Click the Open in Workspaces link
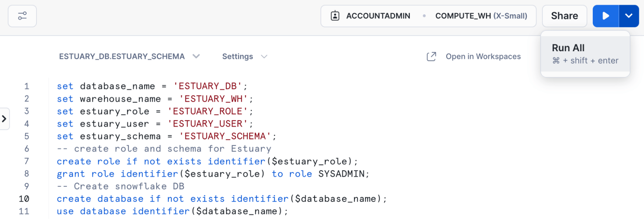This screenshot has width=644, height=219. tap(483, 56)
